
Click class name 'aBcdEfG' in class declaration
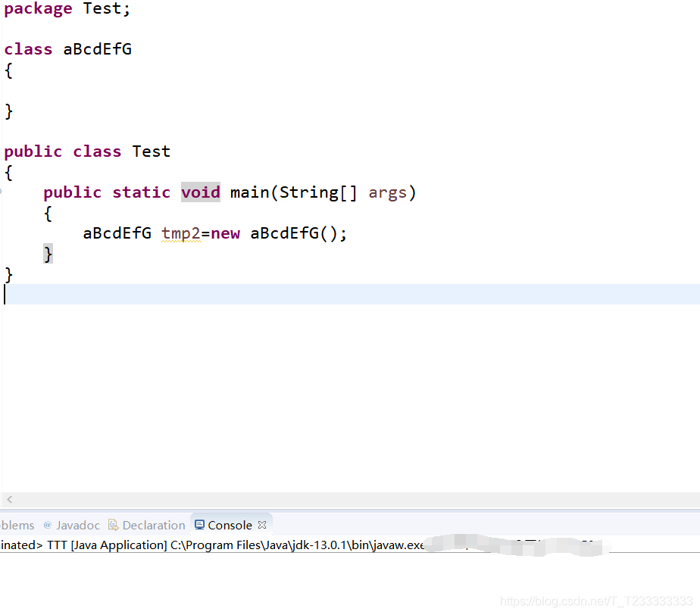coord(97,49)
